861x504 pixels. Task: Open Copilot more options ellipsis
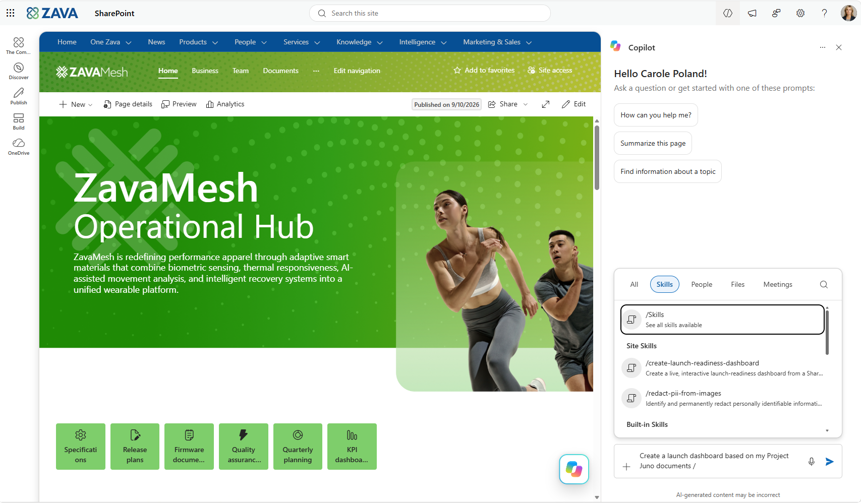[823, 47]
